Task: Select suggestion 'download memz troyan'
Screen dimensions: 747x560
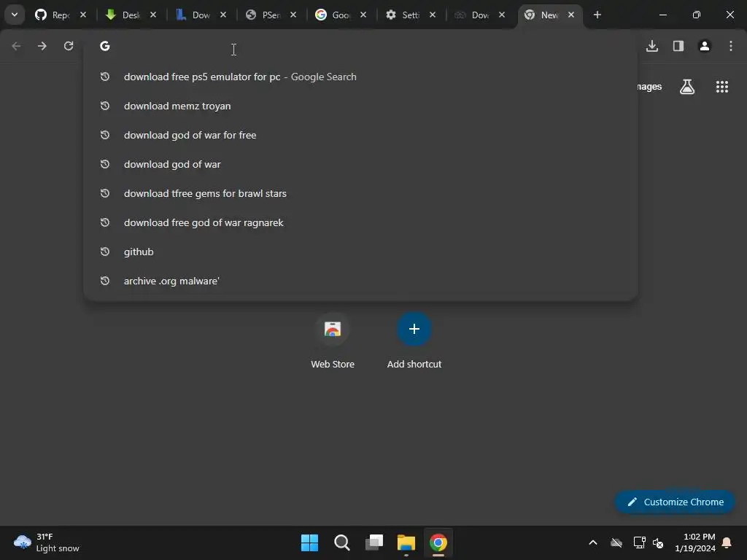Action: click(x=360, y=106)
